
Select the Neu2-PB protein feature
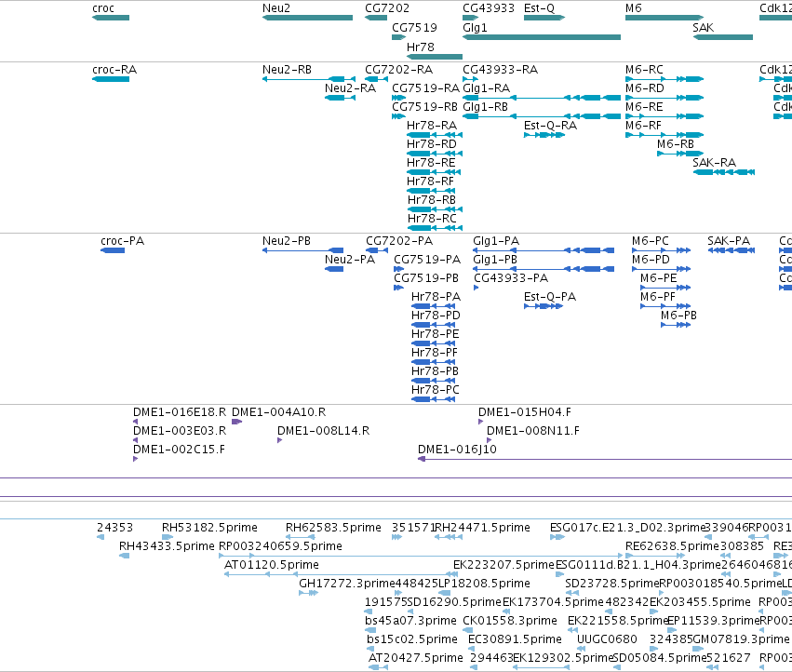coord(302,250)
